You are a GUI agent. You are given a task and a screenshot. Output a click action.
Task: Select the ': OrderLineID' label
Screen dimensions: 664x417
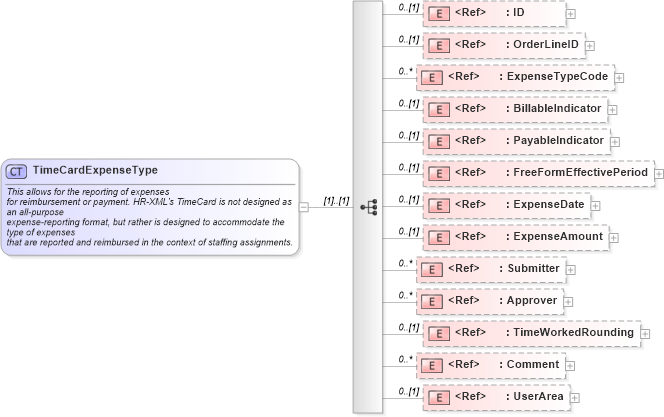(x=542, y=44)
